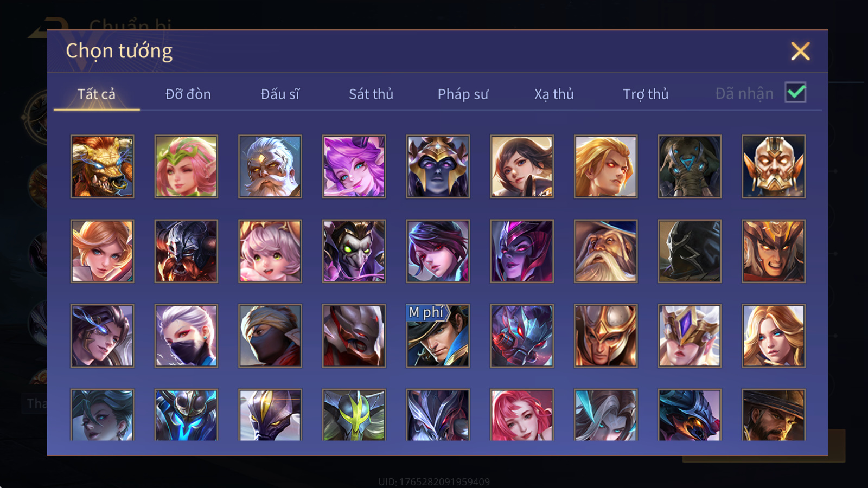Image resolution: width=868 pixels, height=488 pixels.
Task: Pick the pink-haired hero with green crown
Action: pos(186,166)
